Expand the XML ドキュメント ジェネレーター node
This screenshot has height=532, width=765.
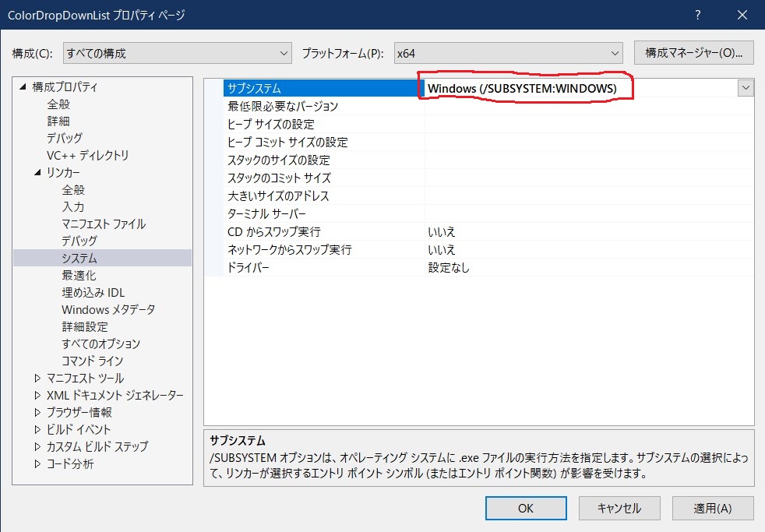37,395
